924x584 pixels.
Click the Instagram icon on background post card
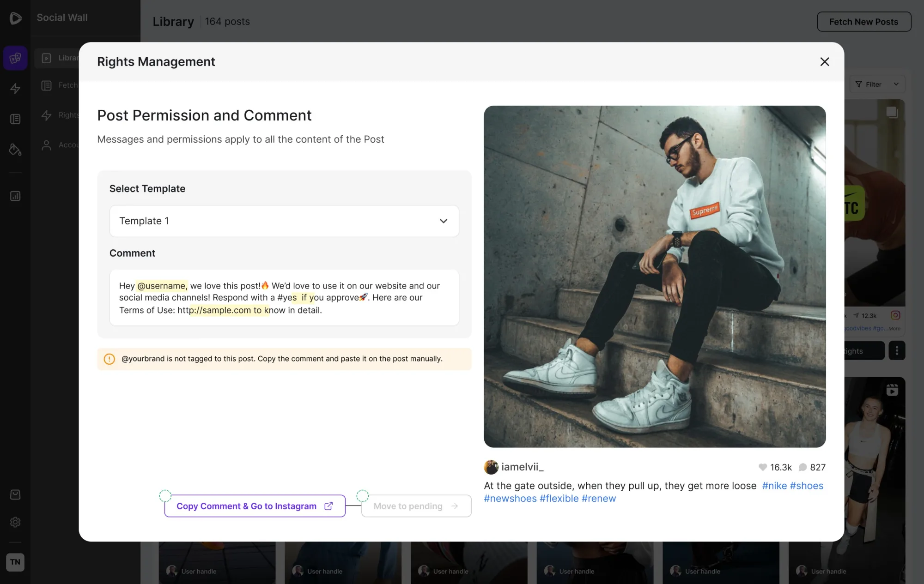point(895,315)
